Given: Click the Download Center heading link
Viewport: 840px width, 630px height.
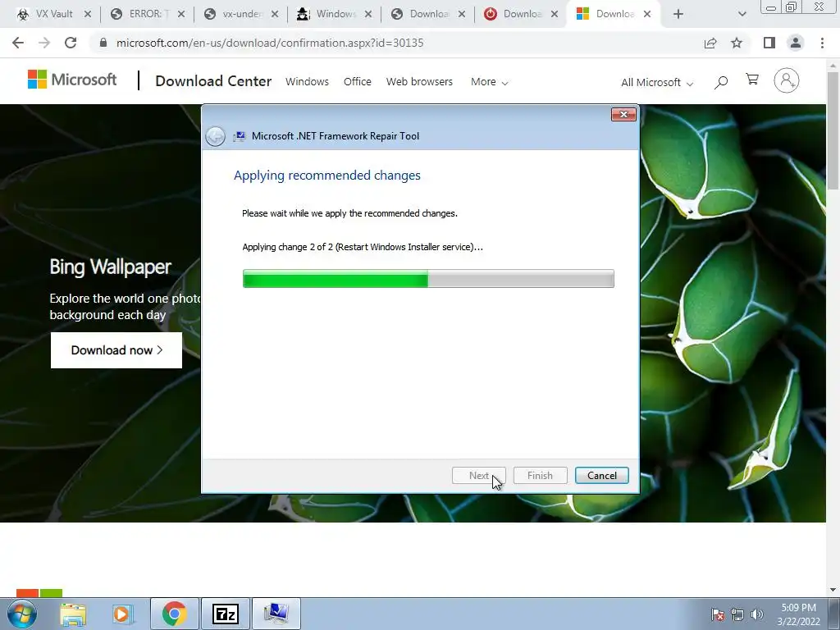Looking at the screenshot, I should click(213, 81).
